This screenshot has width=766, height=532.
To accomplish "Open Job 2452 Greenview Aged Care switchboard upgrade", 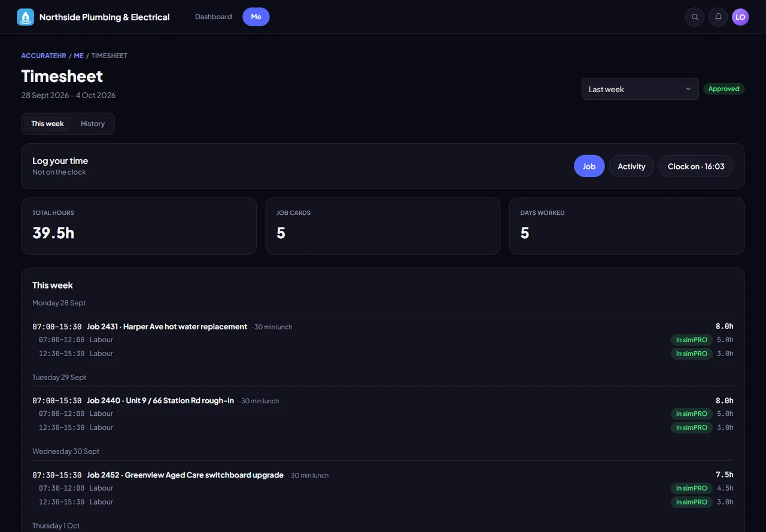I will point(185,475).
